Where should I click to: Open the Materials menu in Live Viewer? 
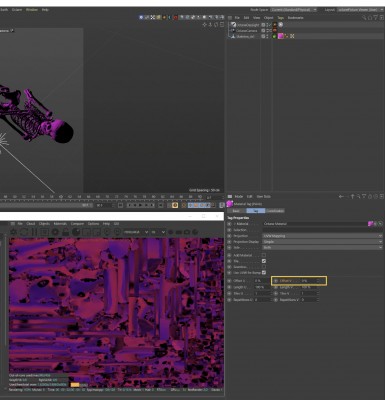click(x=60, y=224)
